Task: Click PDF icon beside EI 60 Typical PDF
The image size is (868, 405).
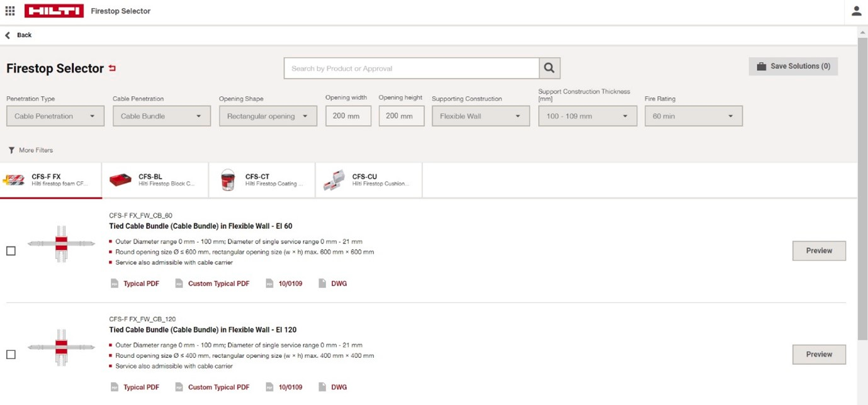Action: coord(115,284)
